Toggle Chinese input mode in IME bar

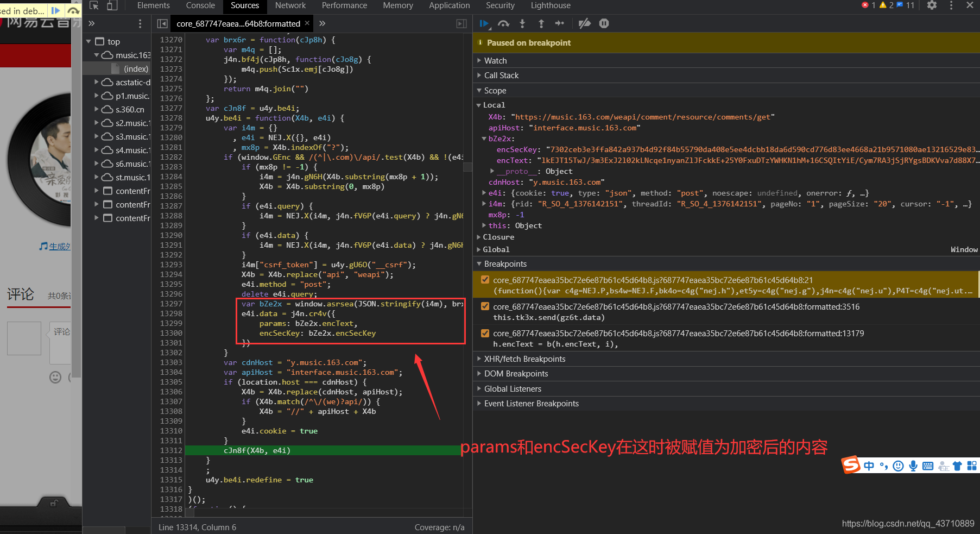tap(869, 466)
